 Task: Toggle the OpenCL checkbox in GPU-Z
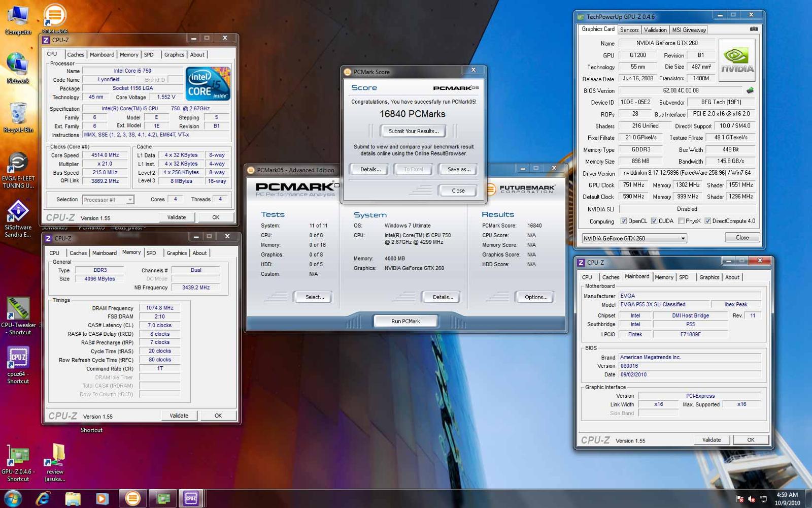tap(624, 221)
